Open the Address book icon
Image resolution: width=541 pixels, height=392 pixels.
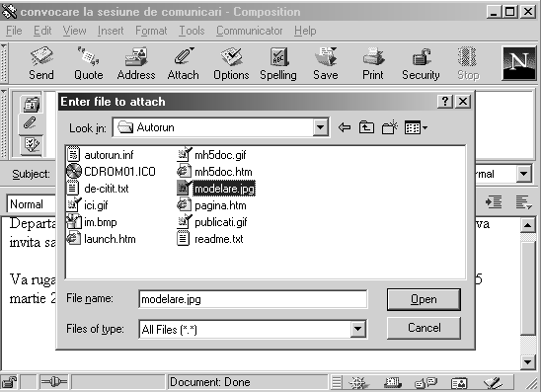[136, 63]
